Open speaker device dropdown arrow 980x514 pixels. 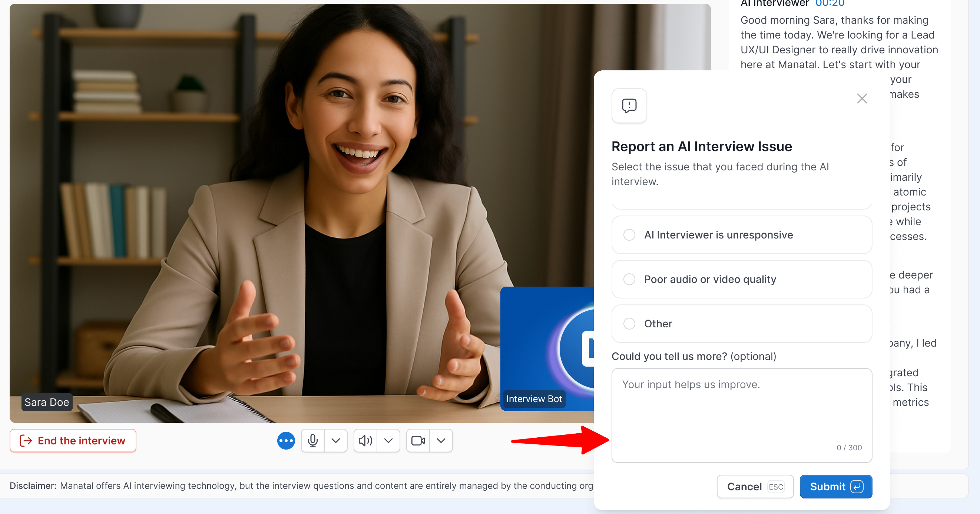(388, 441)
